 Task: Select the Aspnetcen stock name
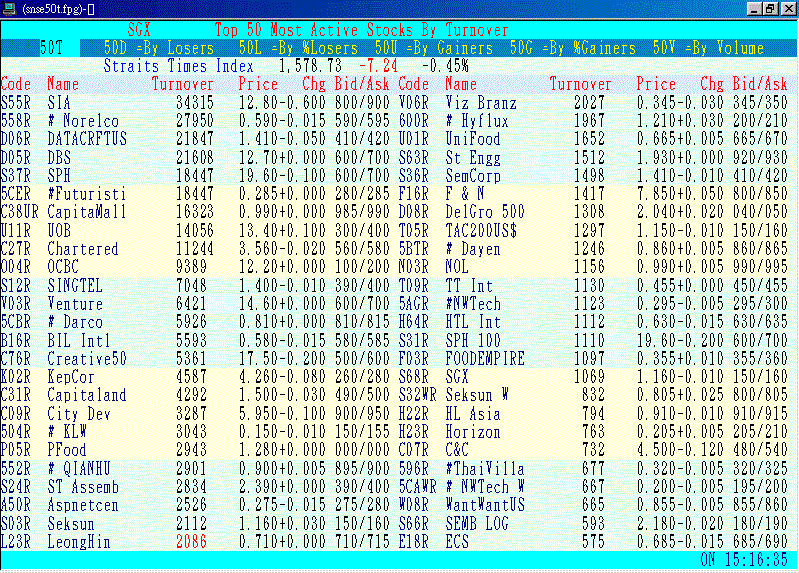tap(83, 505)
